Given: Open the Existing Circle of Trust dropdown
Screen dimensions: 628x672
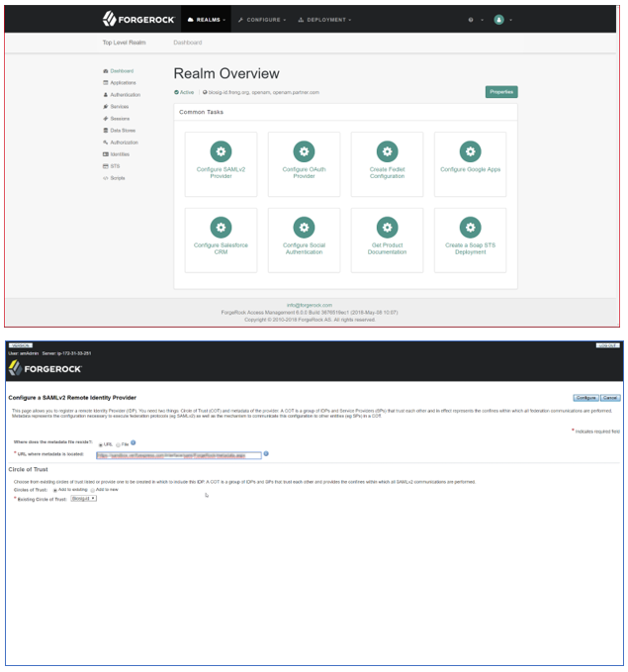Looking at the screenshot, I should click(83, 499).
